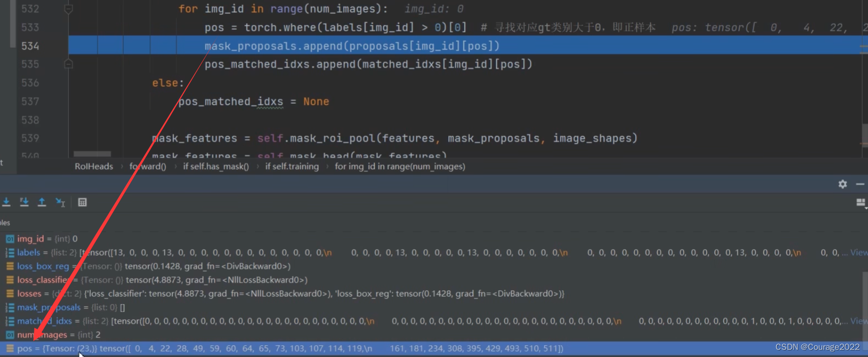Go to 'for img_id in range(num_images)' breadcrumb

tap(400, 166)
